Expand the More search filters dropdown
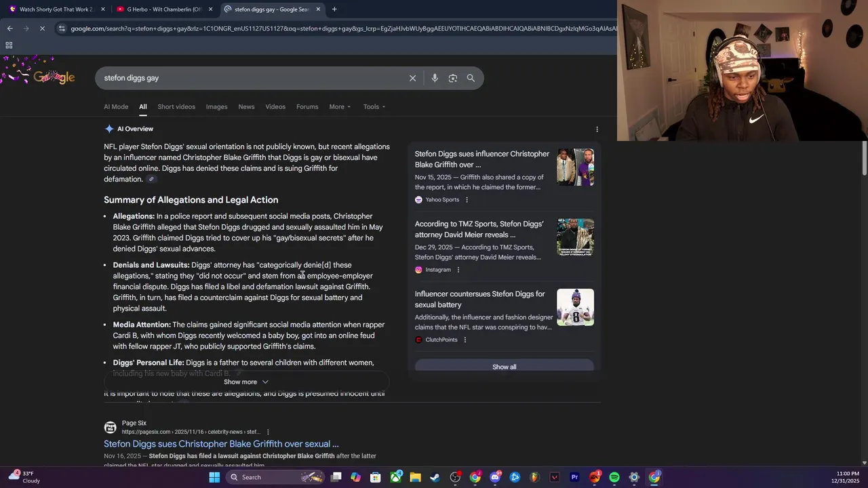The image size is (868, 488). [340, 106]
